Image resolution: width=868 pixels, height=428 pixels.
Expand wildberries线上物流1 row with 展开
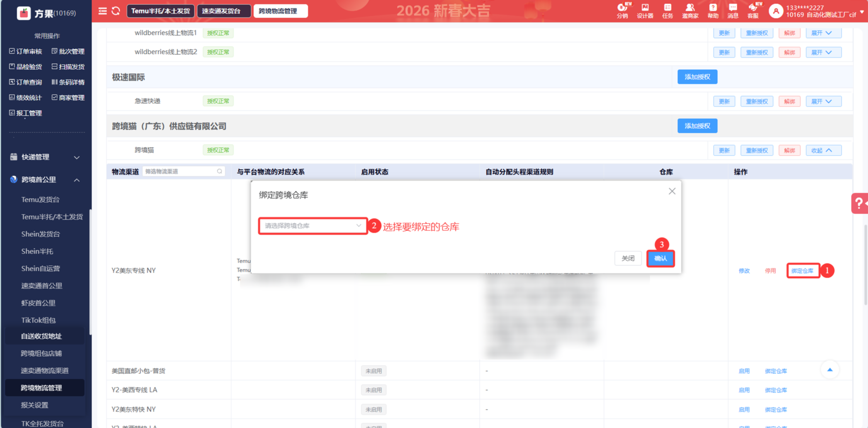(823, 33)
